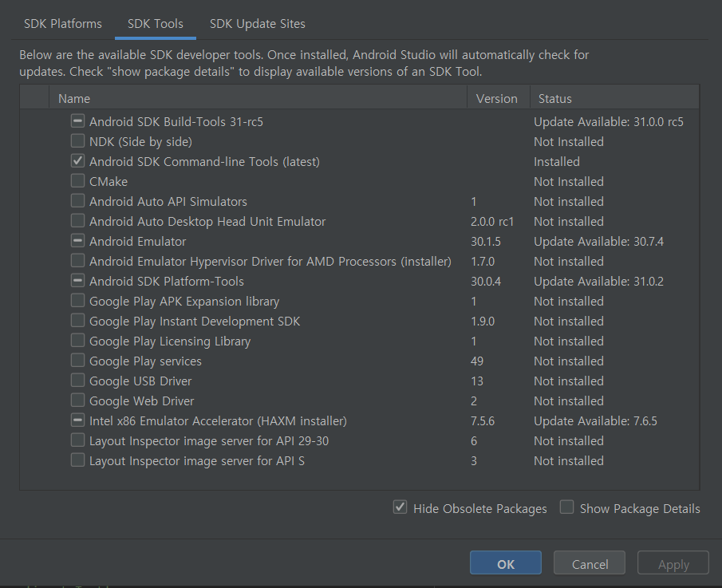The width and height of the screenshot is (722, 588).
Task: Check Android Emulator Hypervisor Driver for AMD
Action: click(x=78, y=261)
